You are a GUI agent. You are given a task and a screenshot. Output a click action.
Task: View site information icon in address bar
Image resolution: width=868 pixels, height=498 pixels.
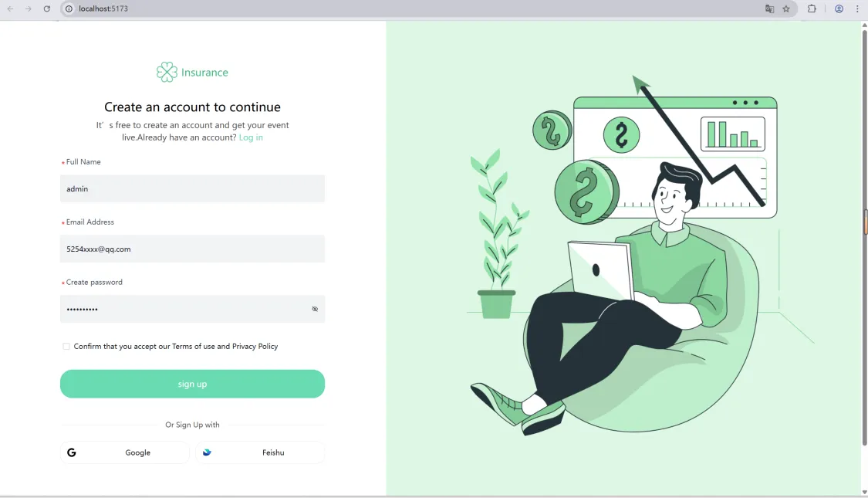tap(69, 8)
